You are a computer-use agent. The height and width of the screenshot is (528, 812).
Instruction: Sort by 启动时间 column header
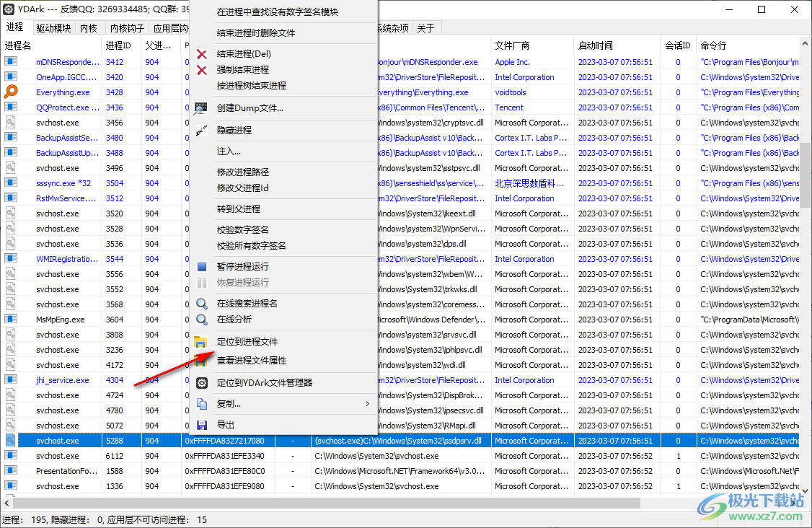coord(617,45)
